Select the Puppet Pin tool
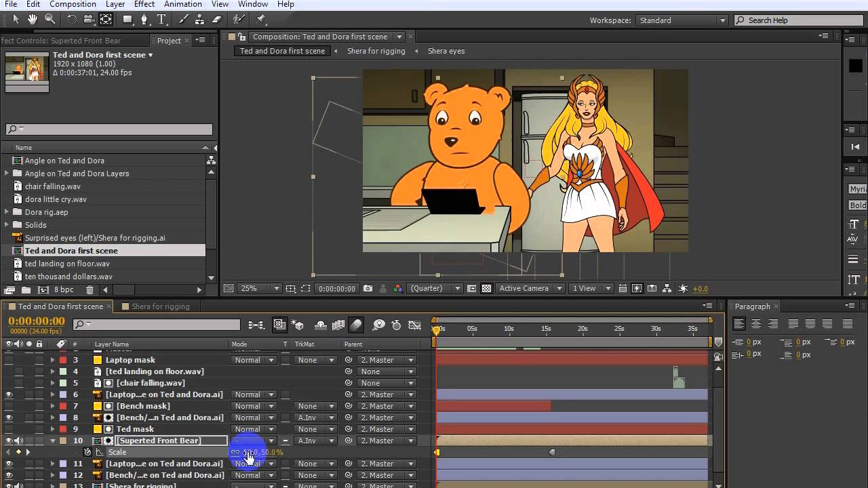The image size is (868, 488). pyautogui.click(x=261, y=20)
